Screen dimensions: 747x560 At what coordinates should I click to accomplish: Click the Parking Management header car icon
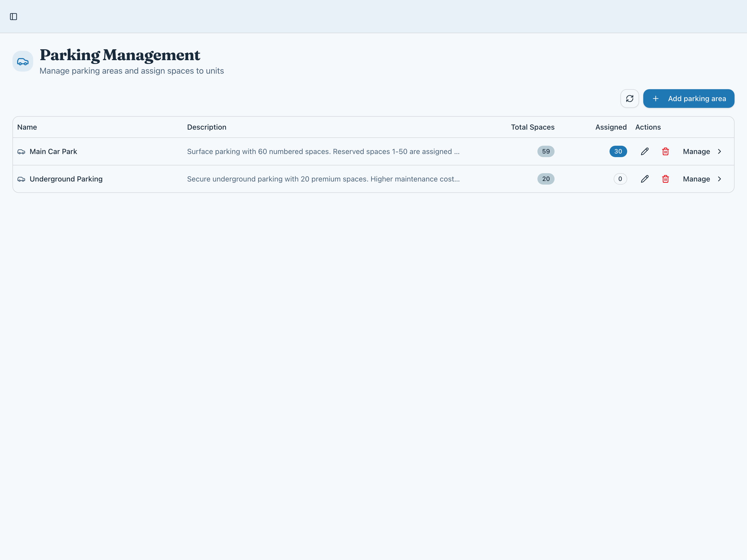[23, 61]
